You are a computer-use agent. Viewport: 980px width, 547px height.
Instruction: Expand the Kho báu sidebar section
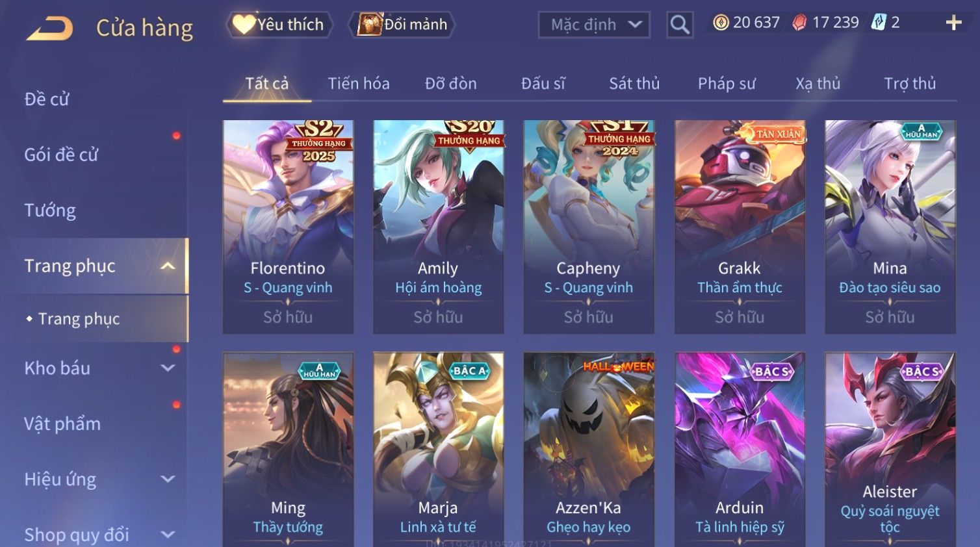pos(168,368)
